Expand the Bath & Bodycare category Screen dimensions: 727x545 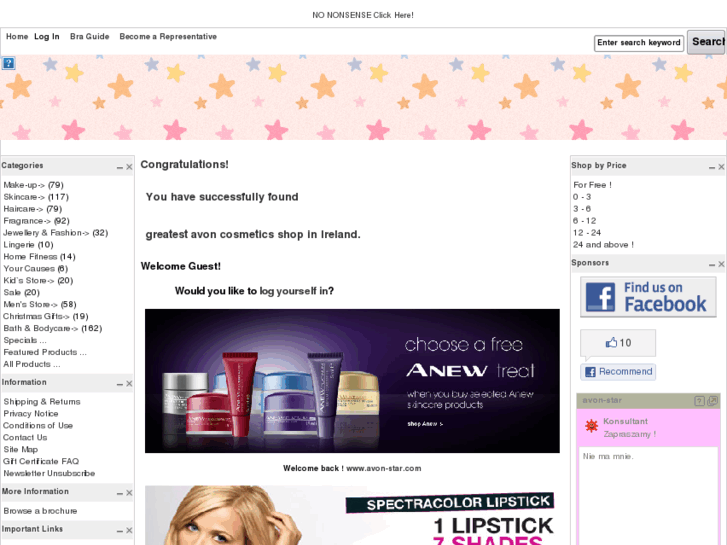coord(41,328)
